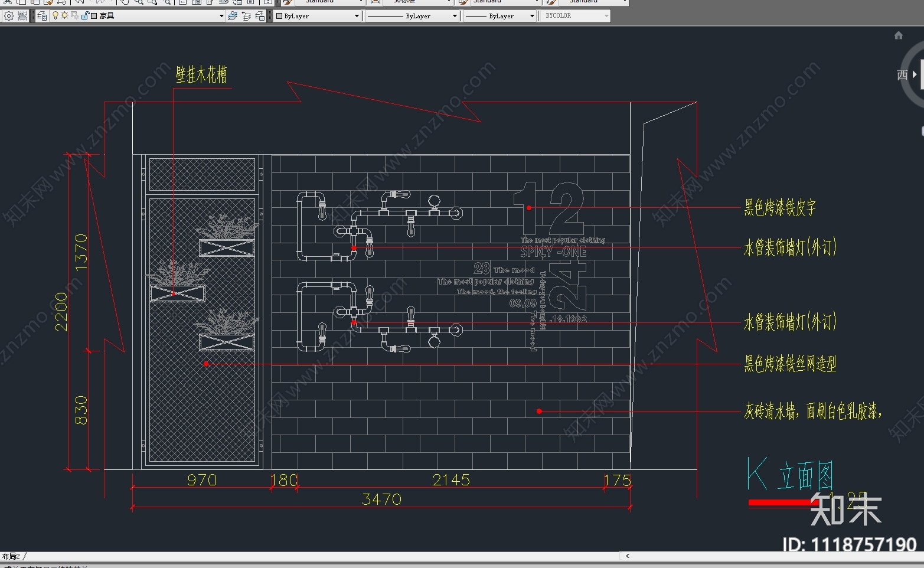Click the ByLayer color control swatch

pyautogui.click(x=279, y=16)
